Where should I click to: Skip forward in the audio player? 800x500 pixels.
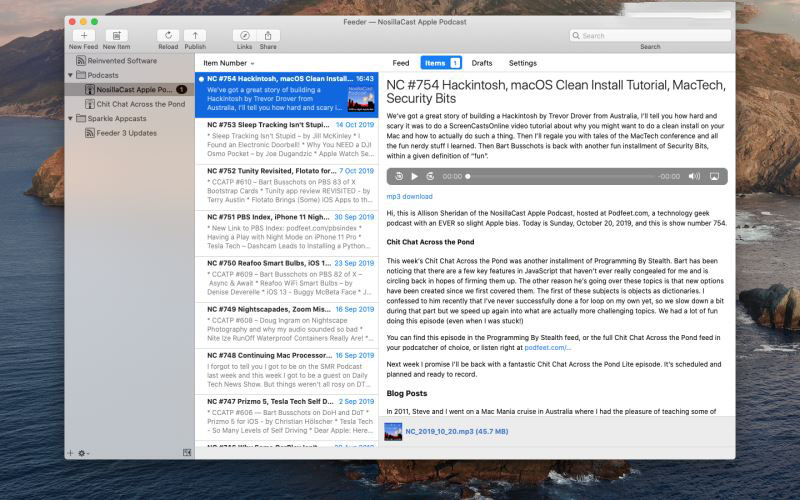(x=430, y=177)
